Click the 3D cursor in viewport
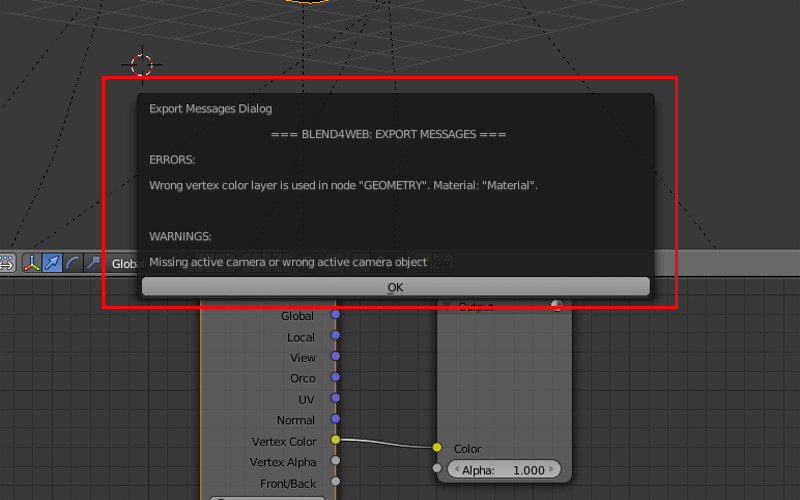 (x=142, y=65)
